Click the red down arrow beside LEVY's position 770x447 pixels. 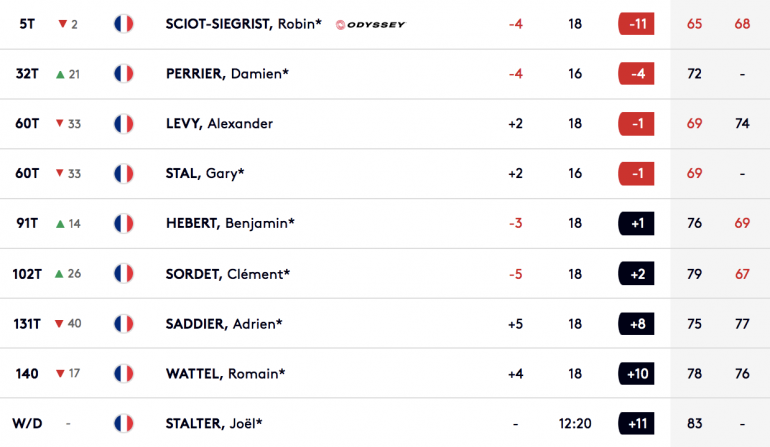[59, 123]
